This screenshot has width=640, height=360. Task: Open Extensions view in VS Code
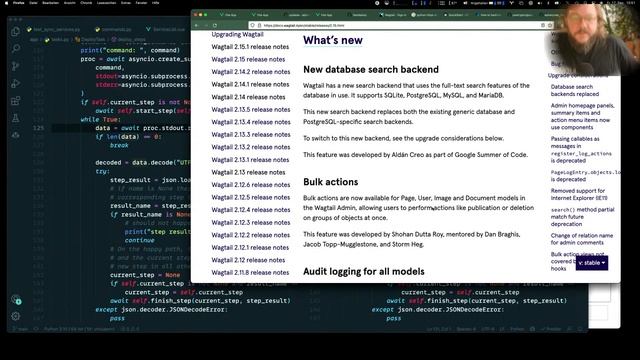click(x=16, y=101)
